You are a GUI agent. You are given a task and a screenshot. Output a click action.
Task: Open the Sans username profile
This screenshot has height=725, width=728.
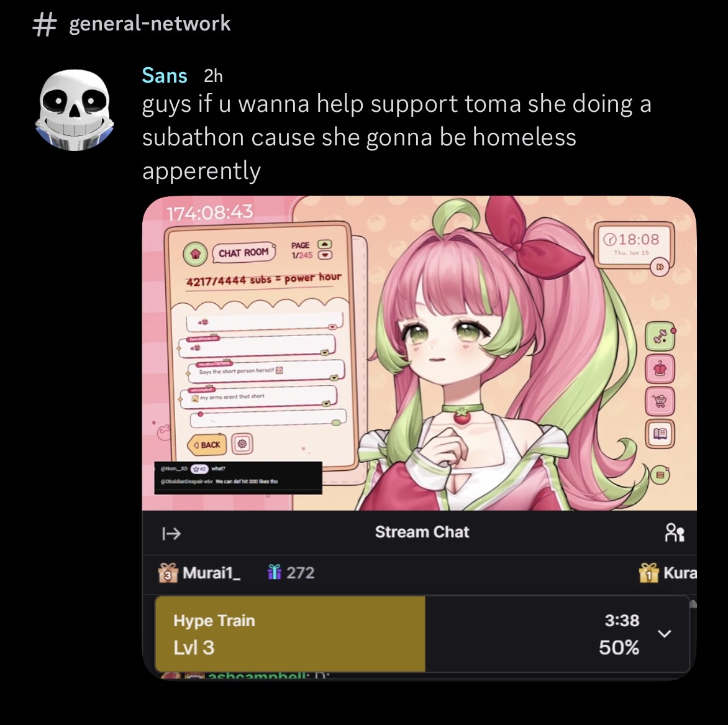pos(165,75)
